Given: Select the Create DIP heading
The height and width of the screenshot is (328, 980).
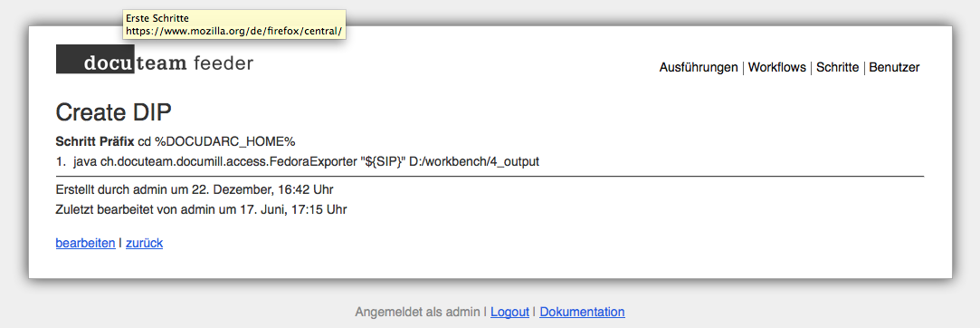Looking at the screenshot, I should [113, 112].
